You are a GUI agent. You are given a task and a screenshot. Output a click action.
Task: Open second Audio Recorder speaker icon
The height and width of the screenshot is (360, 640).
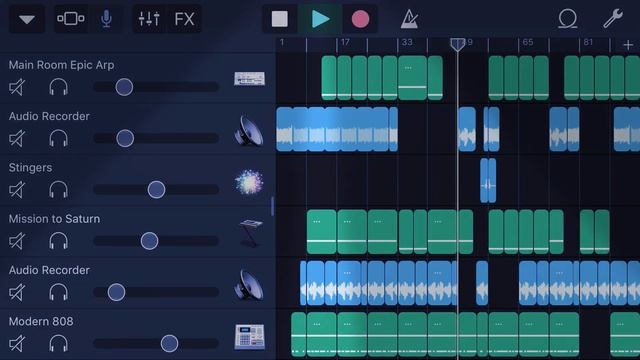249,285
